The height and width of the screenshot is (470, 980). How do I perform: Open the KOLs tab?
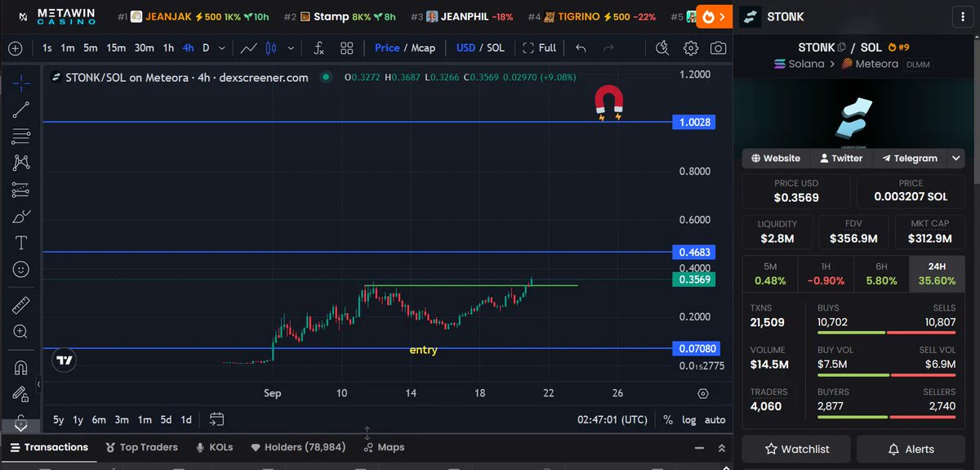click(215, 447)
